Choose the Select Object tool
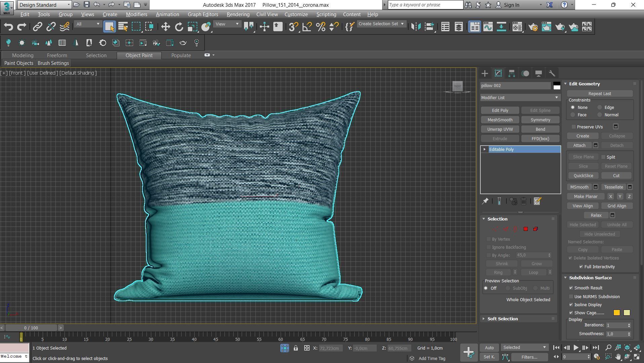Screen dimensions: 644x363 click(x=109, y=27)
